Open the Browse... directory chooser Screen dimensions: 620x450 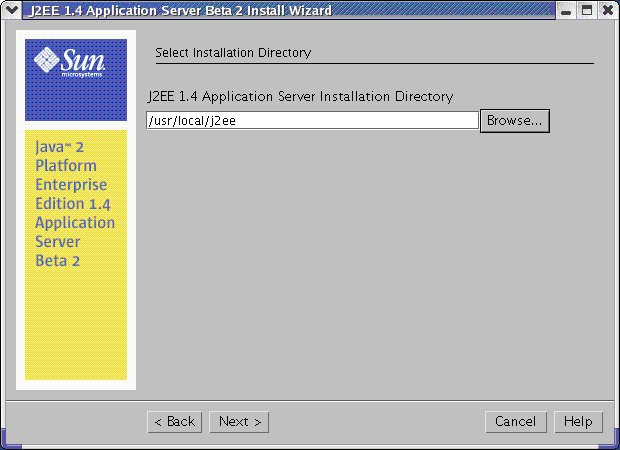point(515,120)
